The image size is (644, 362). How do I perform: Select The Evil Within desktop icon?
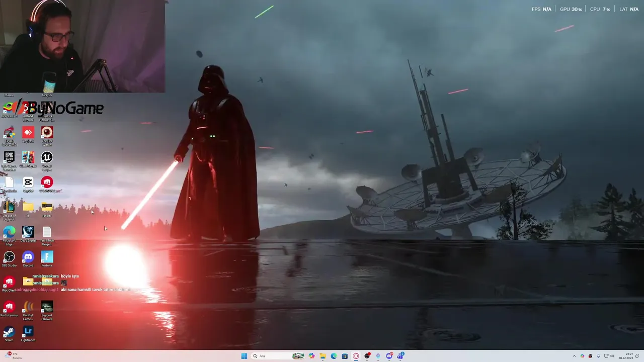click(47, 136)
